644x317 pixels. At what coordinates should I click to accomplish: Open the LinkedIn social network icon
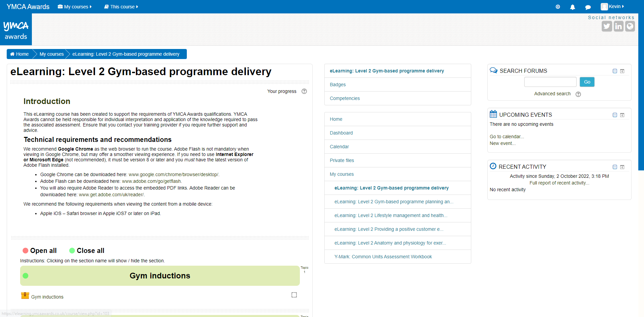pyautogui.click(x=619, y=26)
